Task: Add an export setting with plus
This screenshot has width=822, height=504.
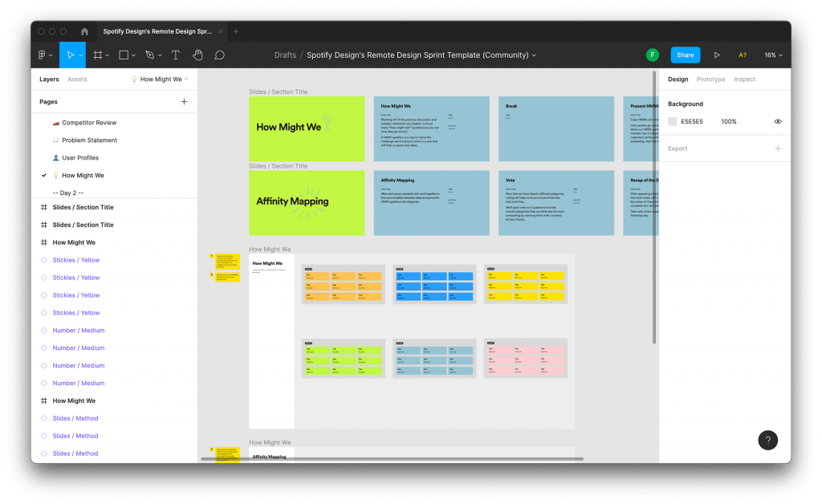Action: [x=778, y=148]
